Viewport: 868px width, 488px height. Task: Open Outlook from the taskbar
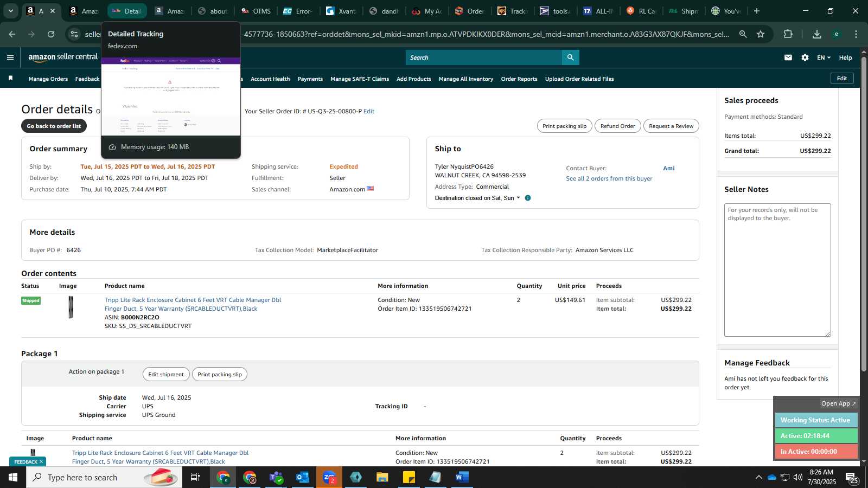coord(303,477)
